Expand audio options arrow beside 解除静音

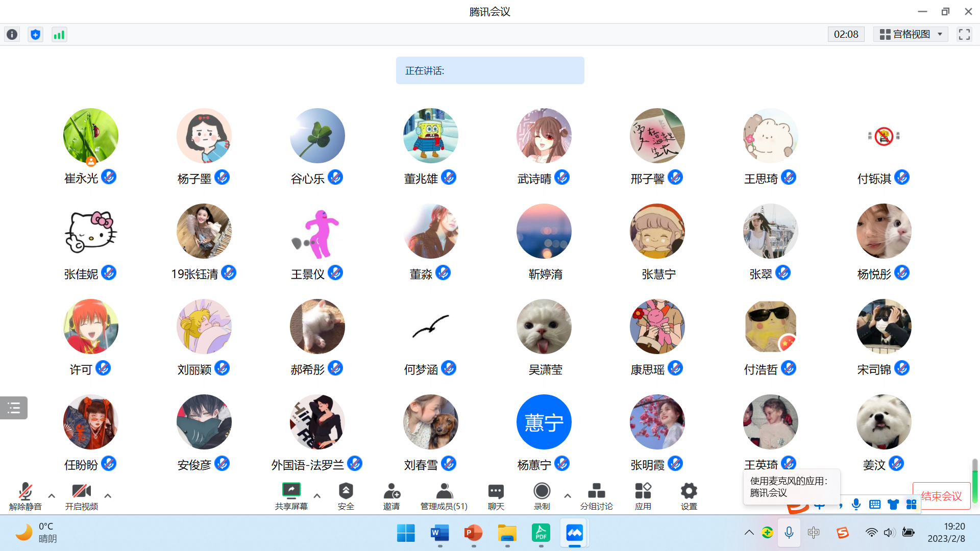pyautogui.click(x=52, y=495)
